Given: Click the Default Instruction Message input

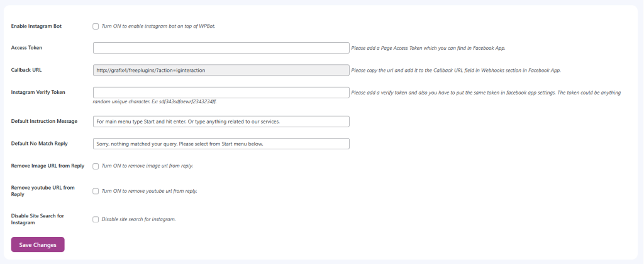Looking at the screenshot, I should 221,121.
